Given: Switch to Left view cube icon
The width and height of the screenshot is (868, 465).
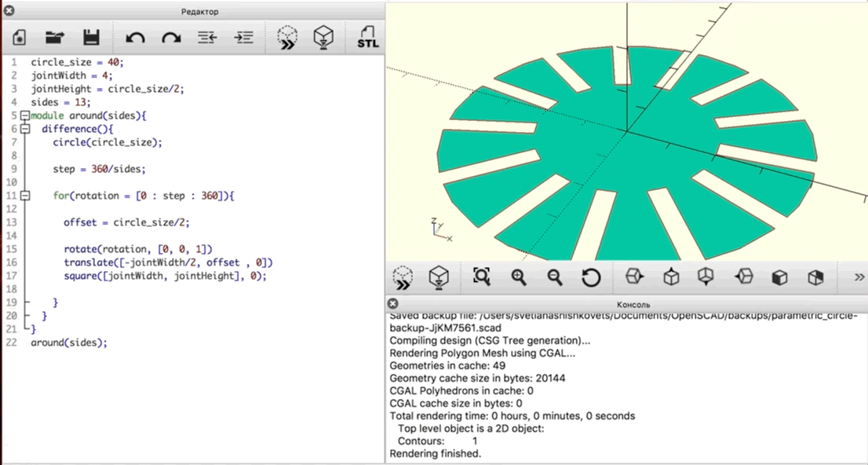Looking at the screenshot, I should click(743, 276).
